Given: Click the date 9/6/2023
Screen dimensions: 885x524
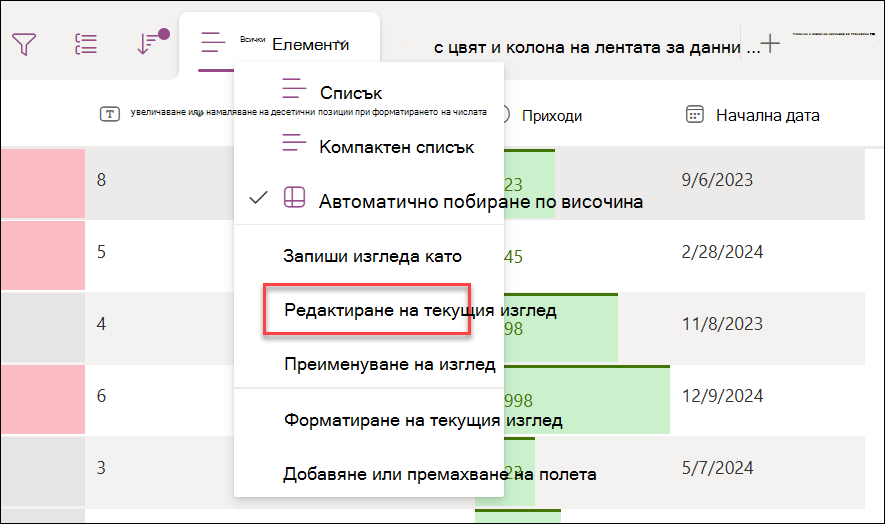Looking at the screenshot, I should [717, 180].
